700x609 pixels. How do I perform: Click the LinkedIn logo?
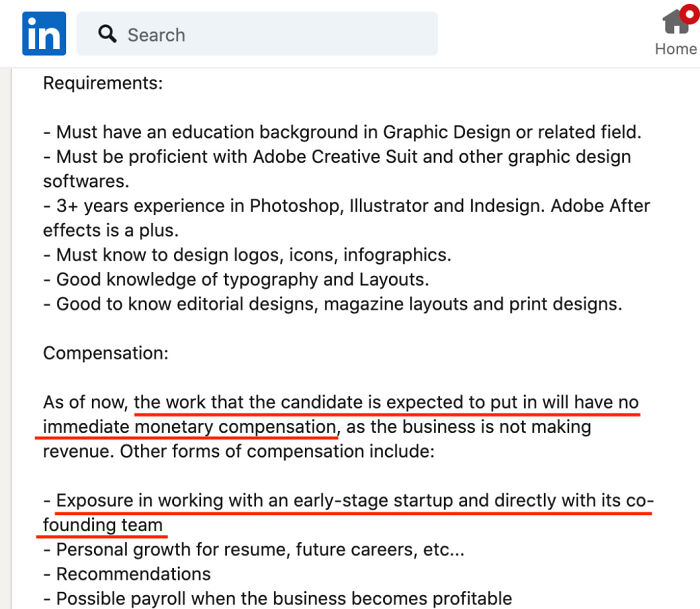click(x=43, y=34)
